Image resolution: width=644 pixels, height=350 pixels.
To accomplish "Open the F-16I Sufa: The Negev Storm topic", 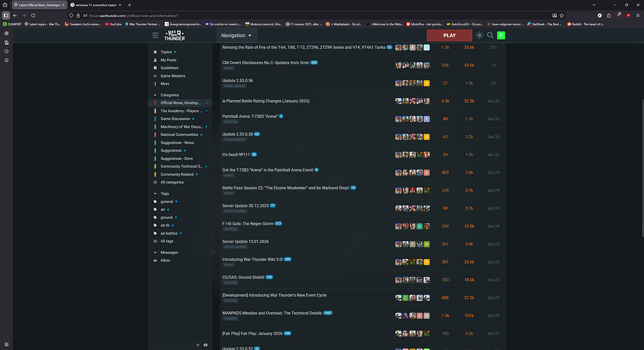I will point(247,223).
